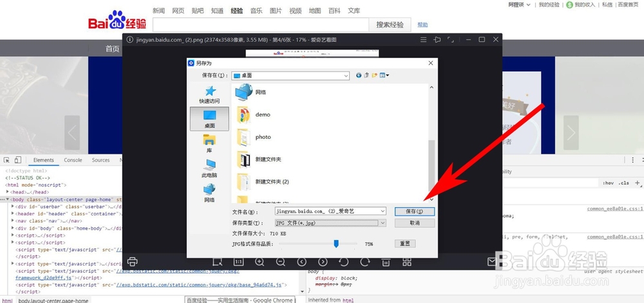Viewport: 644px width, 303px height.
Task: Click the right carousel arrow on Baidu page
Action: [x=571, y=133]
